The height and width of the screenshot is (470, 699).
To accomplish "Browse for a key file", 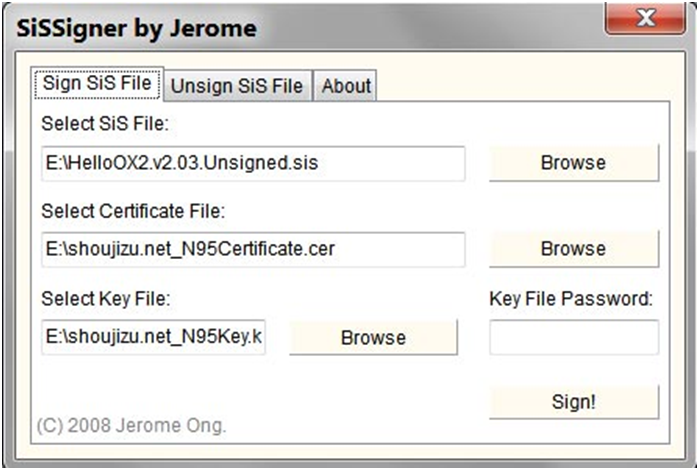I will coord(373,338).
